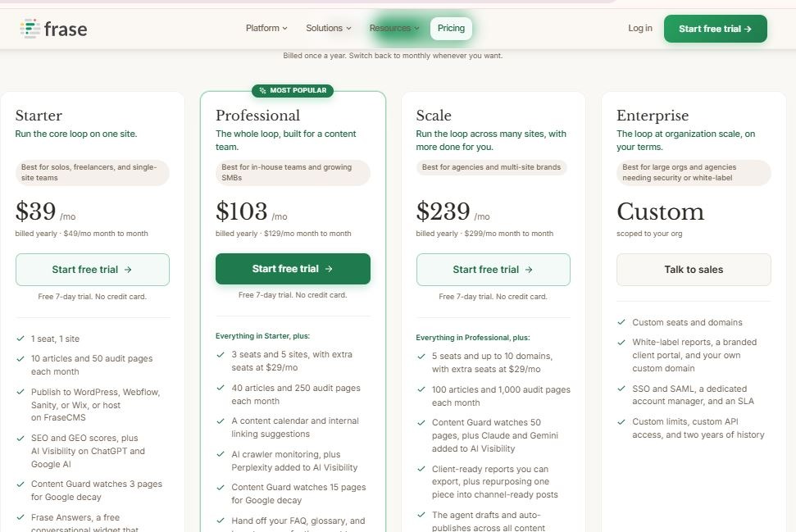Click checkmark beside 'A content calendar' feature
Viewport: 796px width, 532px height.
pyautogui.click(x=221, y=421)
